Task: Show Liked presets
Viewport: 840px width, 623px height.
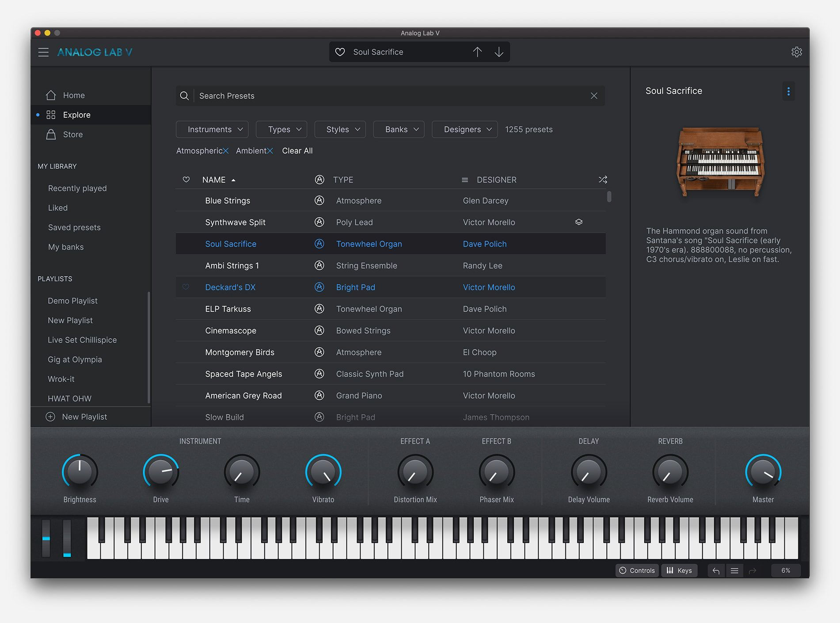Action: [x=58, y=208]
